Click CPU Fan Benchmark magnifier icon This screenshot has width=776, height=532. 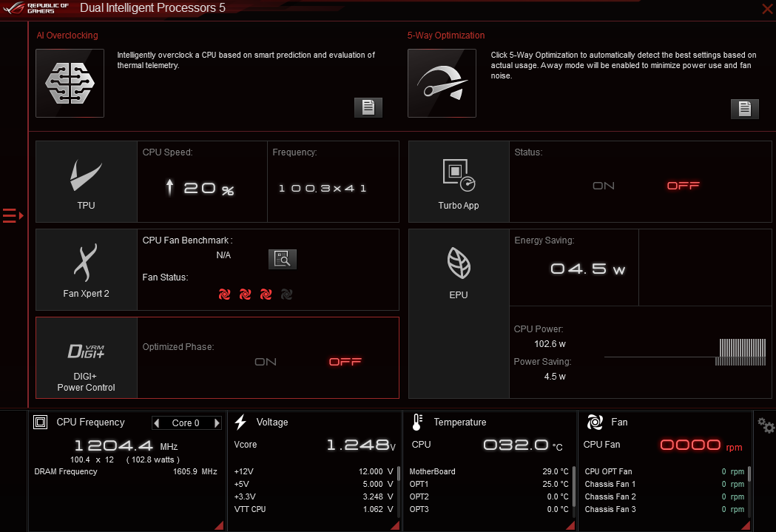click(282, 259)
